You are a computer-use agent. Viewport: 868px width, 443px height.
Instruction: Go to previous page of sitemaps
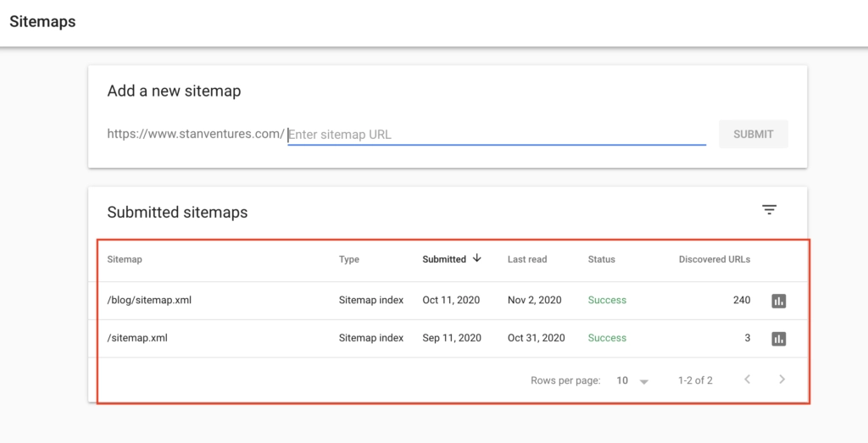click(747, 379)
